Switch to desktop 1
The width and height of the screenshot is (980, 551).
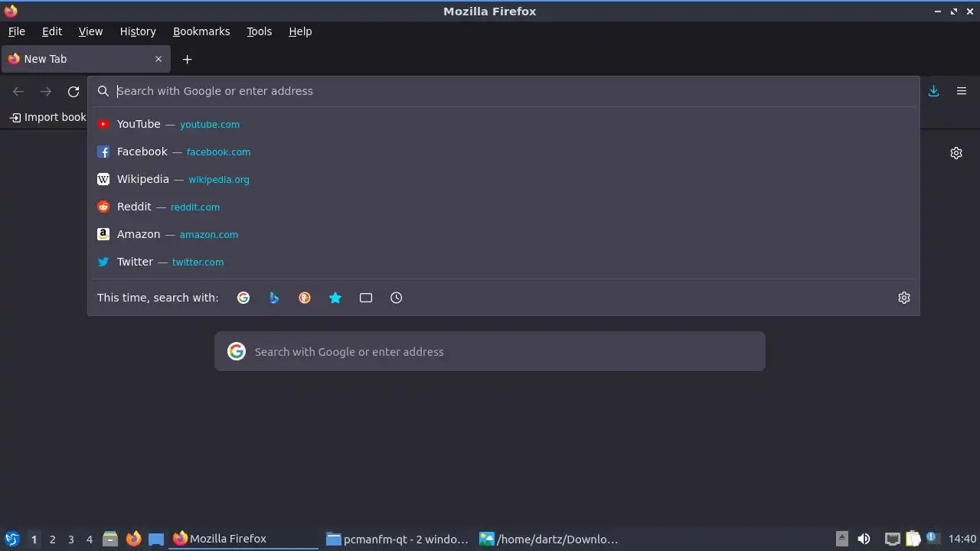(x=34, y=539)
